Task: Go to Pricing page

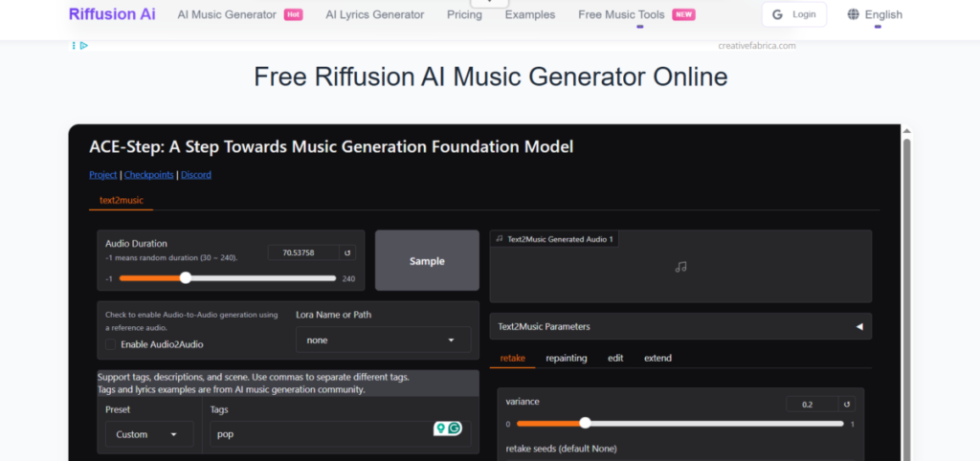Action: (x=464, y=14)
